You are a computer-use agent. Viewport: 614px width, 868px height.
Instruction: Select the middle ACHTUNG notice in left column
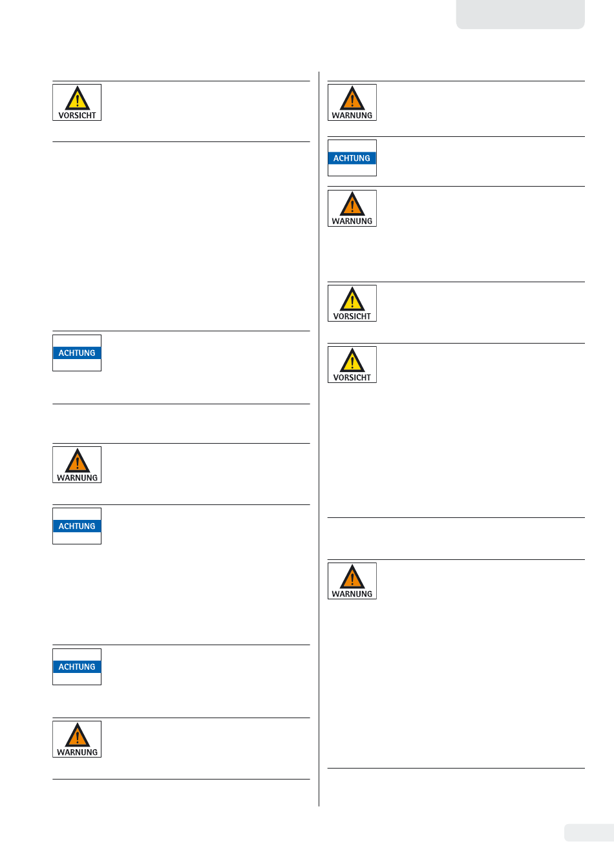[77, 526]
